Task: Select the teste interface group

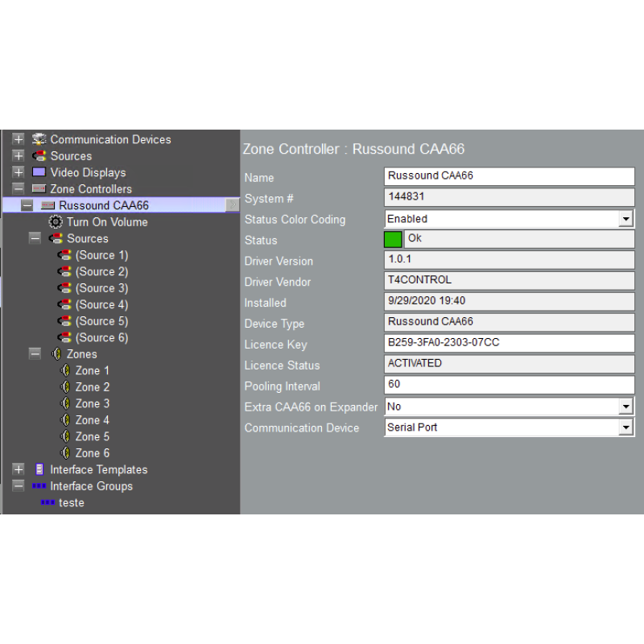Action: click(x=72, y=502)
